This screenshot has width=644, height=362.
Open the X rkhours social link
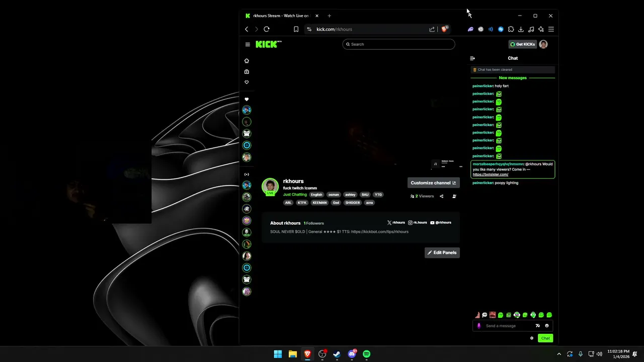coord(396,222)
